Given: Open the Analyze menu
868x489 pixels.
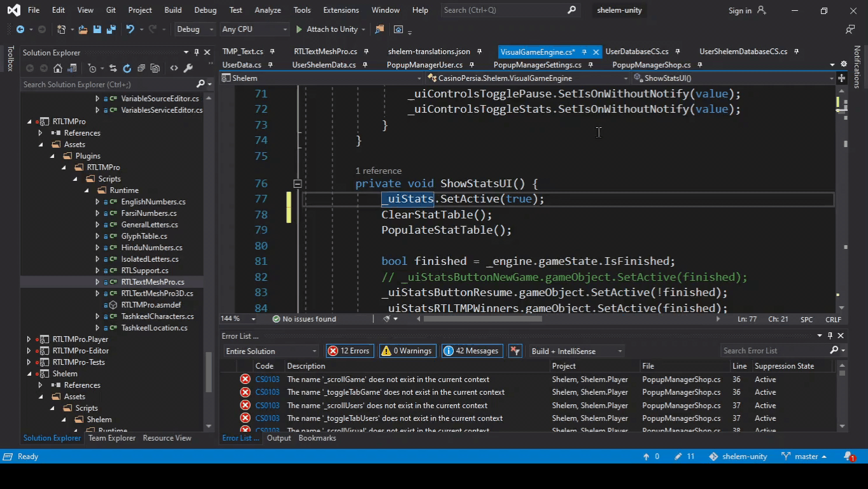Looking at the screenshot, I should (x=267, y=10).
